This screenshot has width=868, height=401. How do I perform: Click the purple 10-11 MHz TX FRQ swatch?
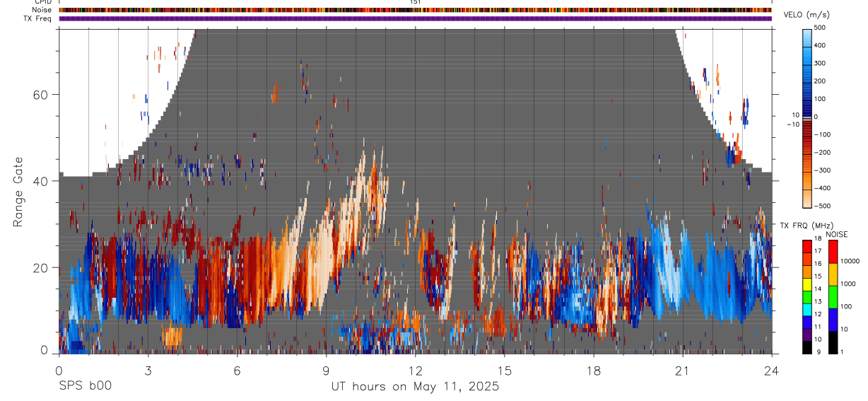pos(807,334)
